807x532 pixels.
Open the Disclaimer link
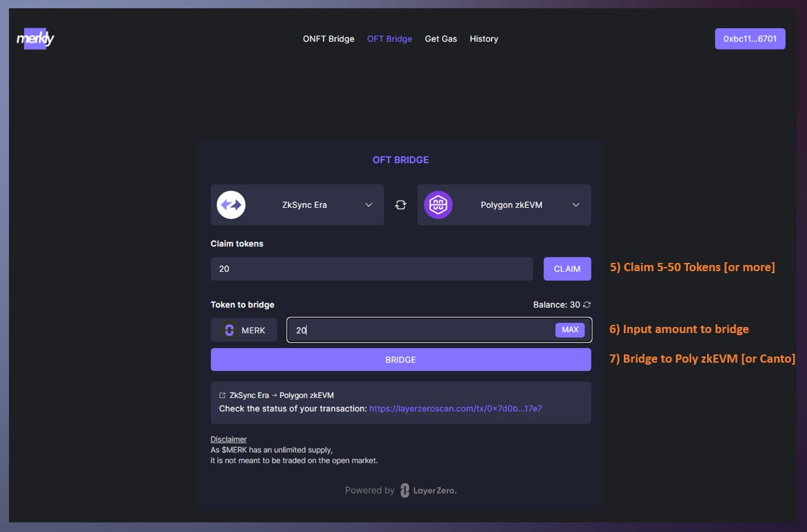point(228,438)
